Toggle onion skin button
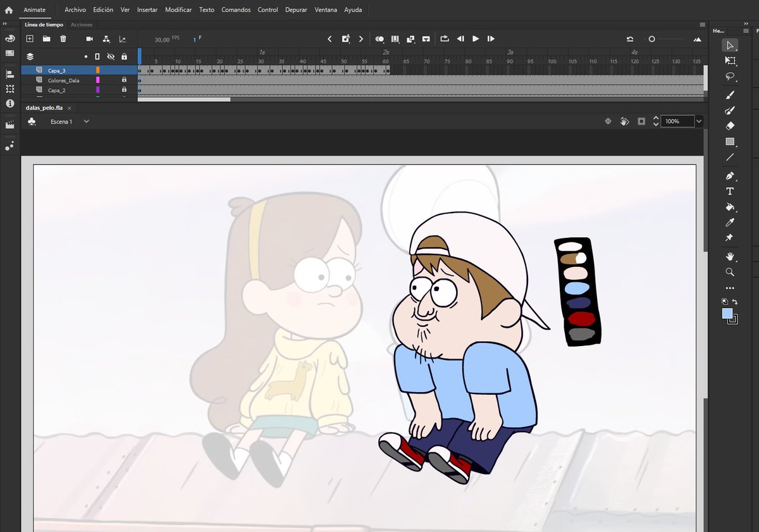759x532 pixels. (379, 39)
